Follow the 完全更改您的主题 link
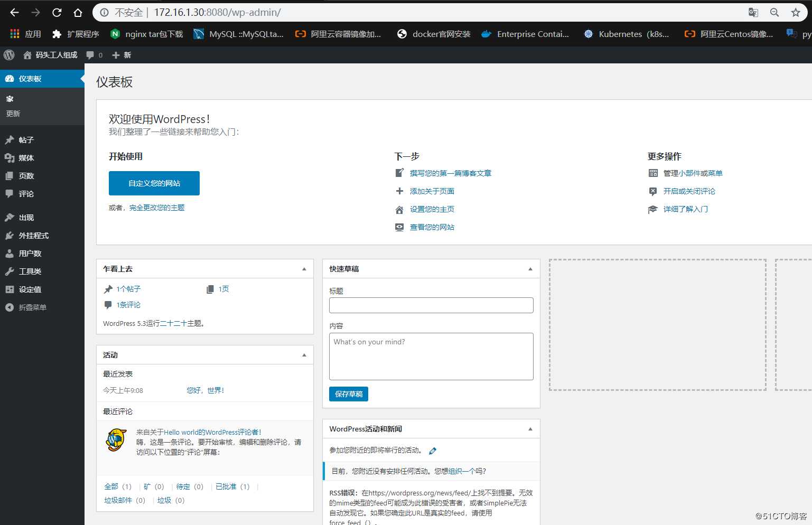 157,208
